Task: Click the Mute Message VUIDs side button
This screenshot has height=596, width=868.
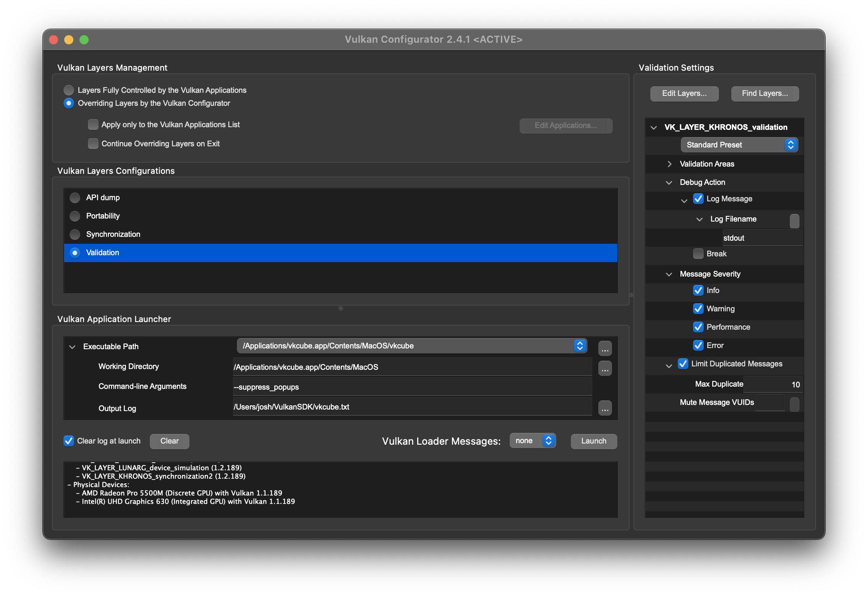Action: [794, 404]
